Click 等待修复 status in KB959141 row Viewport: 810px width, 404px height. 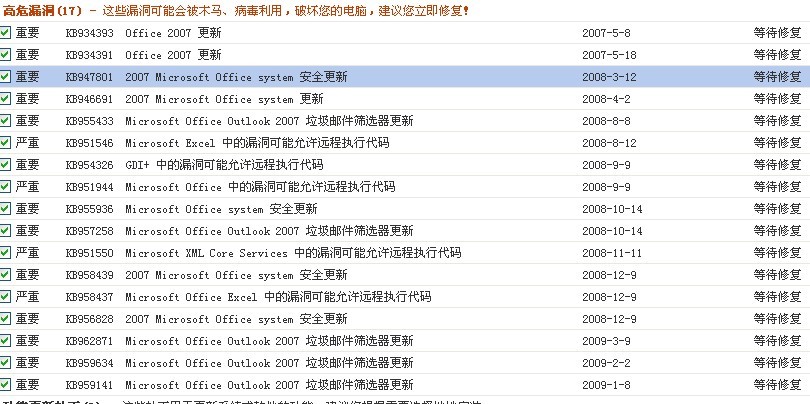coord(777,384)
